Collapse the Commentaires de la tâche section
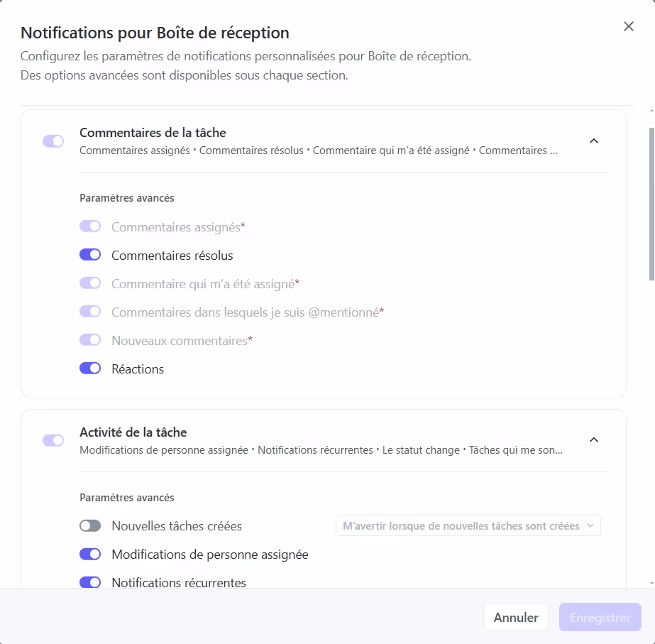This screenshot has height=644, width=655. [x=594, y=141]
